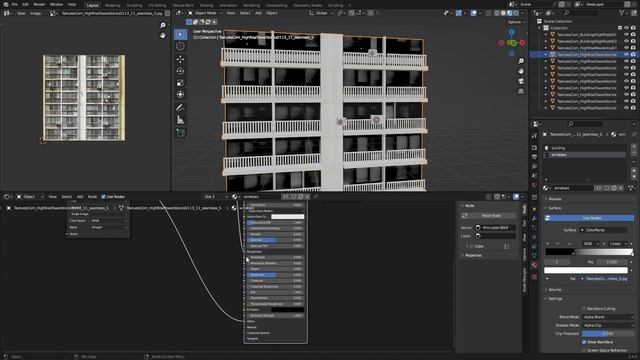Hide the Collection with its eye icon
Screen dimensions: 640x360
click(x=626, y=28)
